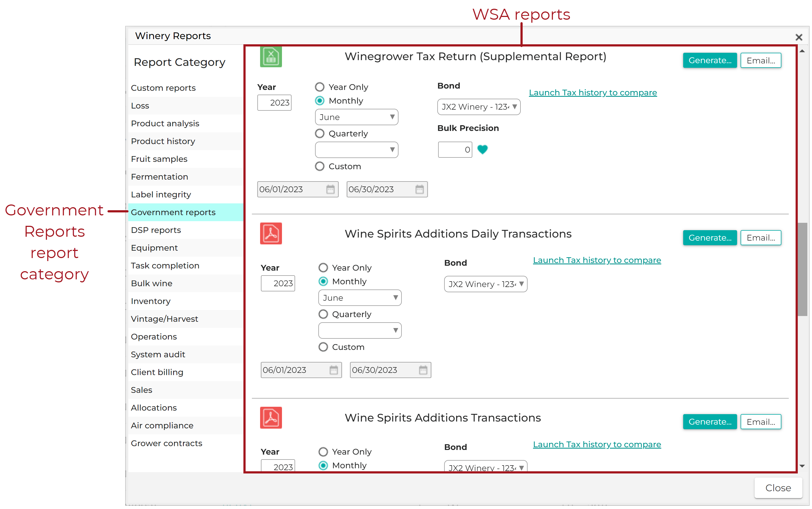Email Wine Spirits Additions Transactions report
The height and width of the screenshot is (509, 812).
[761, 422]
